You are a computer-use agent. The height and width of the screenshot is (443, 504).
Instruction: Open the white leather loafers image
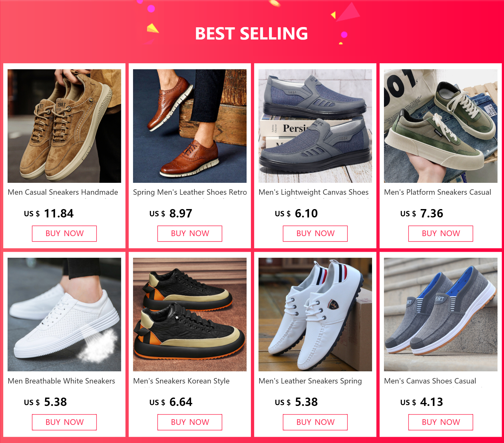[x=315, y=315]
